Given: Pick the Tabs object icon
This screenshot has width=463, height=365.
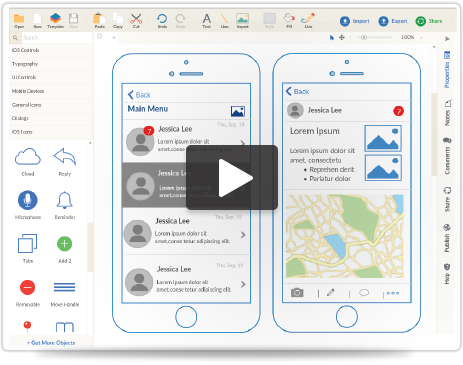Looking at the screenshot, I should [27, 243].
